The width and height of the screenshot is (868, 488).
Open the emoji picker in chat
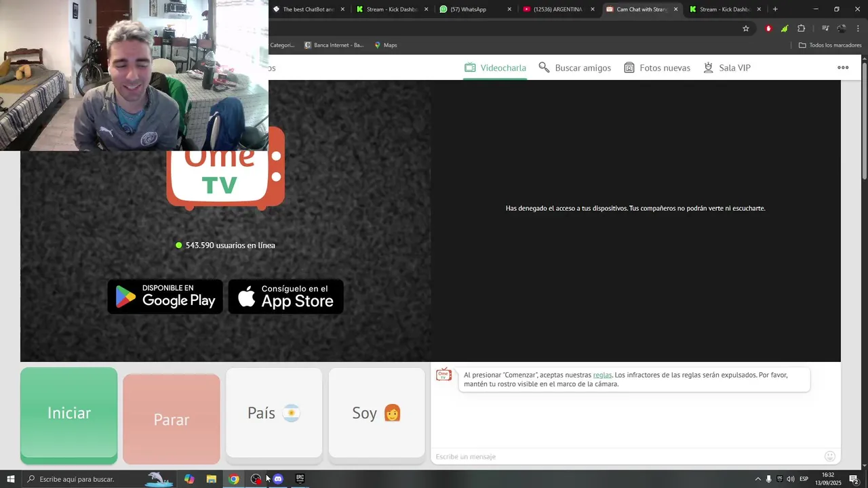(829, 456)
